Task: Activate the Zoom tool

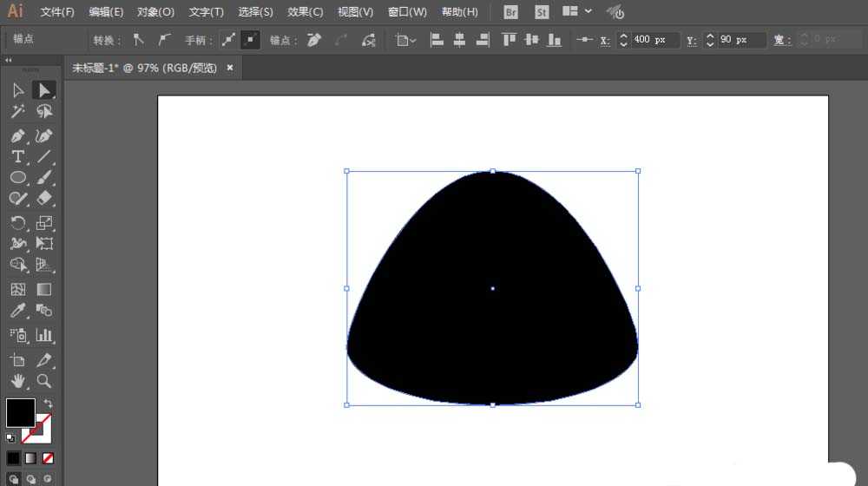Action: [x=44, y=381]
